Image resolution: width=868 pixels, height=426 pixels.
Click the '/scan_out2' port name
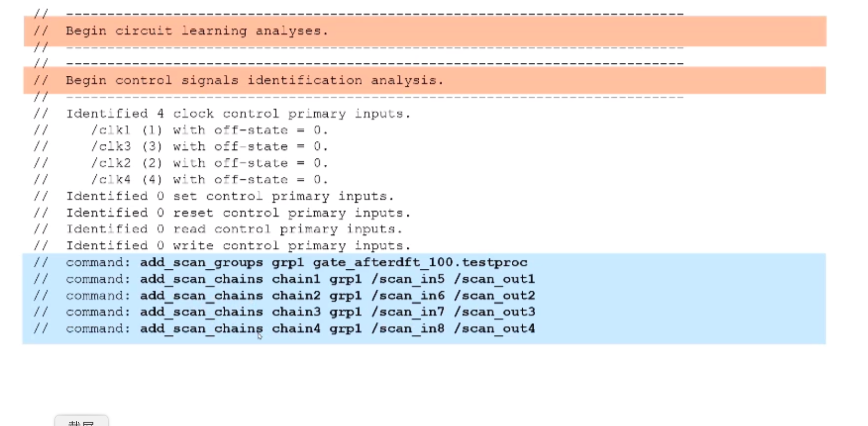[x=495, y=295]
